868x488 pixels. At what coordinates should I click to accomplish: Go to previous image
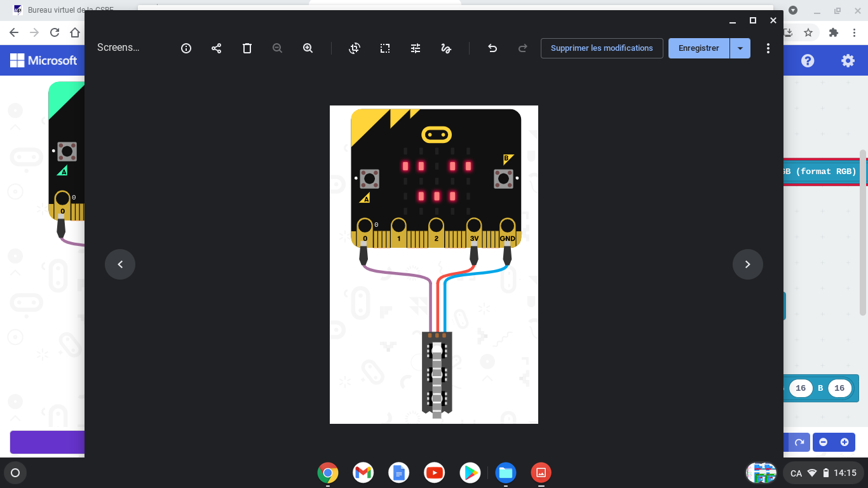click(x=120, y=264)
